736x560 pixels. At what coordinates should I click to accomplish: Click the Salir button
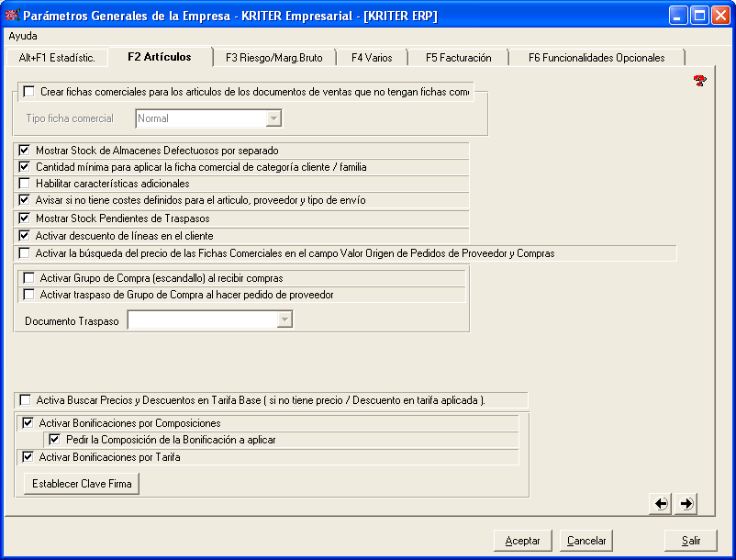[691, 541]
